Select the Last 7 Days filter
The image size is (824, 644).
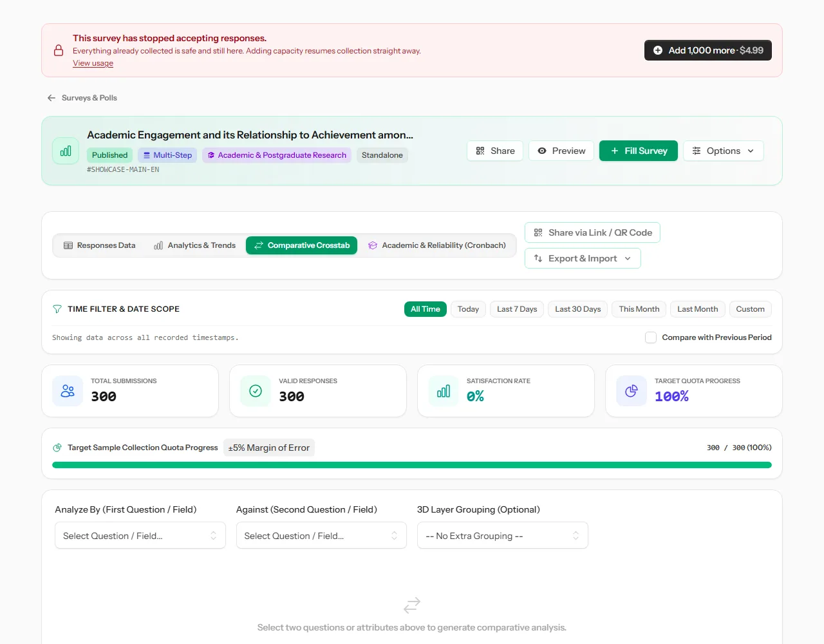pyautogui.click(x=517, y=309)
